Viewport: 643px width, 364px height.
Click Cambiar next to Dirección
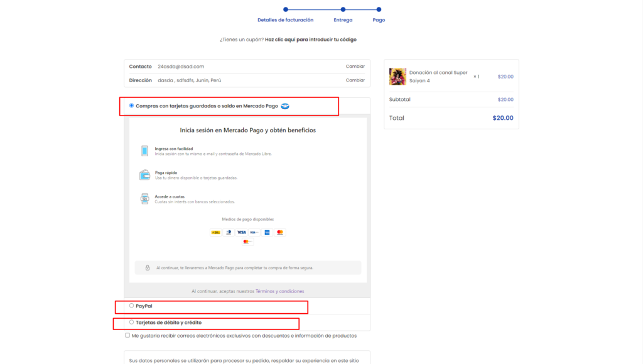(x=355, y=80)
